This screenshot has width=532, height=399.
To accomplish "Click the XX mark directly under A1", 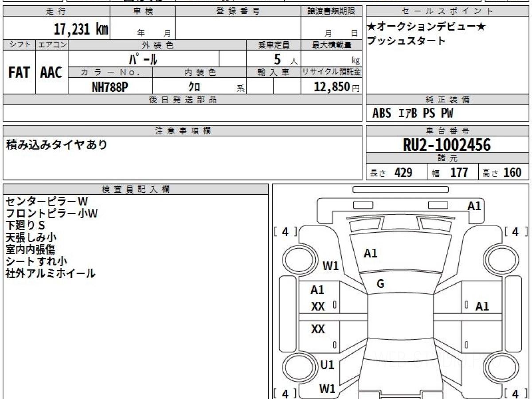I will point(318,306).
